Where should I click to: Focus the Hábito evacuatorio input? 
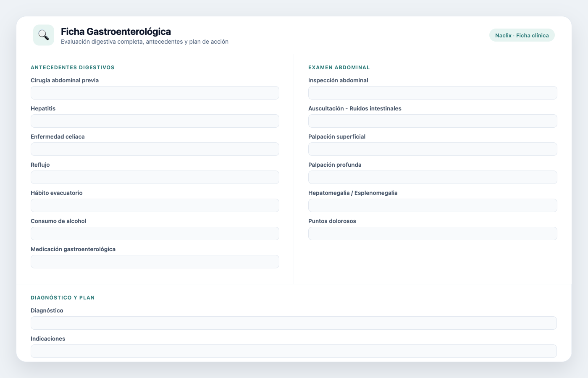155,205
